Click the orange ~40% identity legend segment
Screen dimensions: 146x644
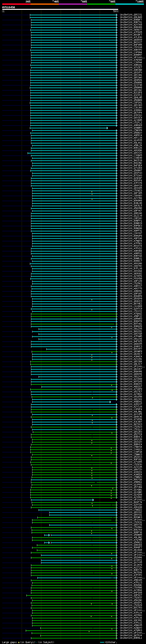(45, 4)
